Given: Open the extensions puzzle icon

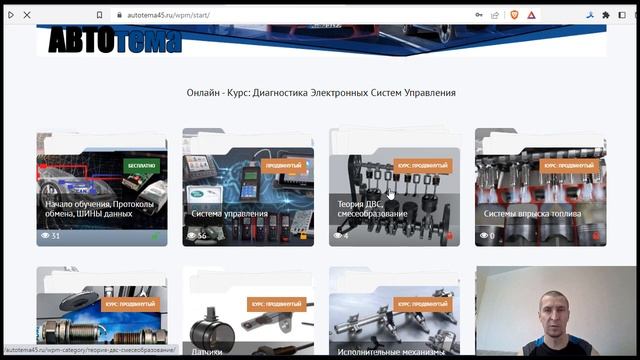Looking at the screenshot, I should click(606, 15).
